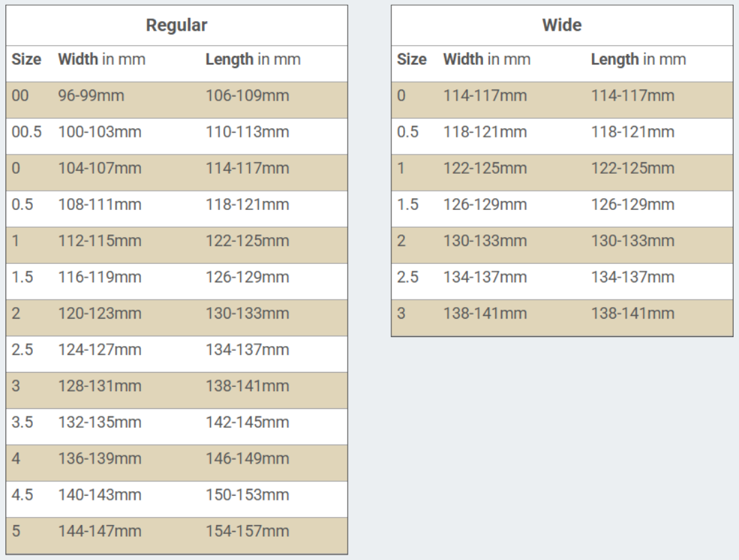Viewport: 739px width, 560px height.
Task: Select the 136-139mm width cell
Action: (x=99, y=458)
